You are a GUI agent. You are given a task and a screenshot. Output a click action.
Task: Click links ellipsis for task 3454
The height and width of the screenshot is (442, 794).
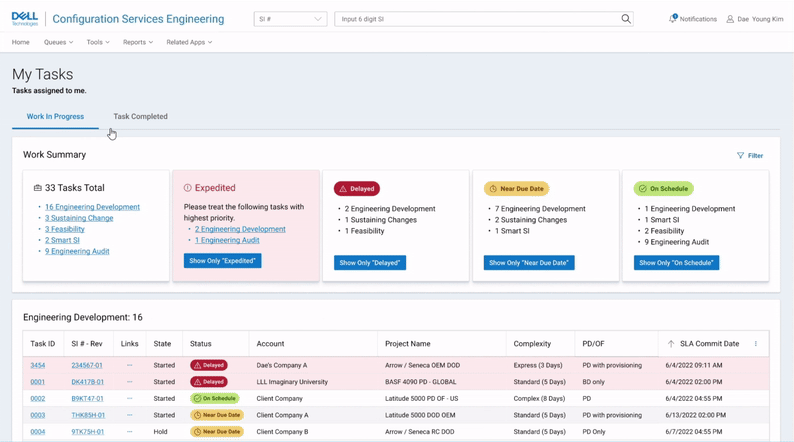pos(129,366)
